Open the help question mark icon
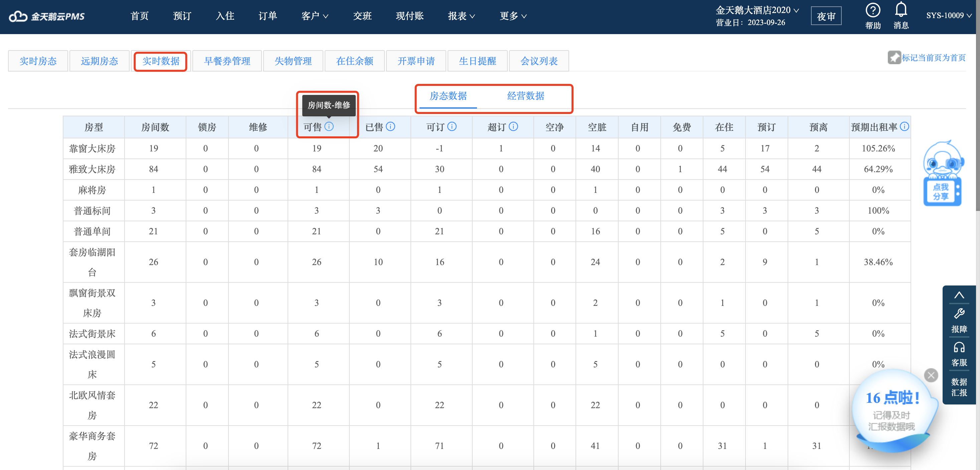This screenshot has width=980, height=470. [x=873, y=11]
